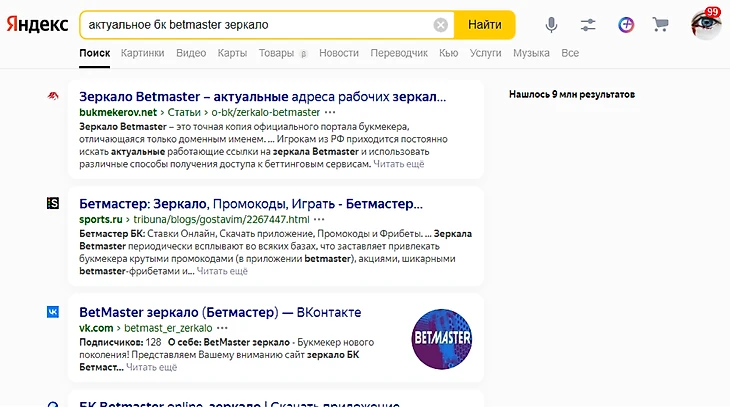Click 'Нашлось 9 млн результатов' text
This screenshot has width=730, height=408.
(572, 94)
